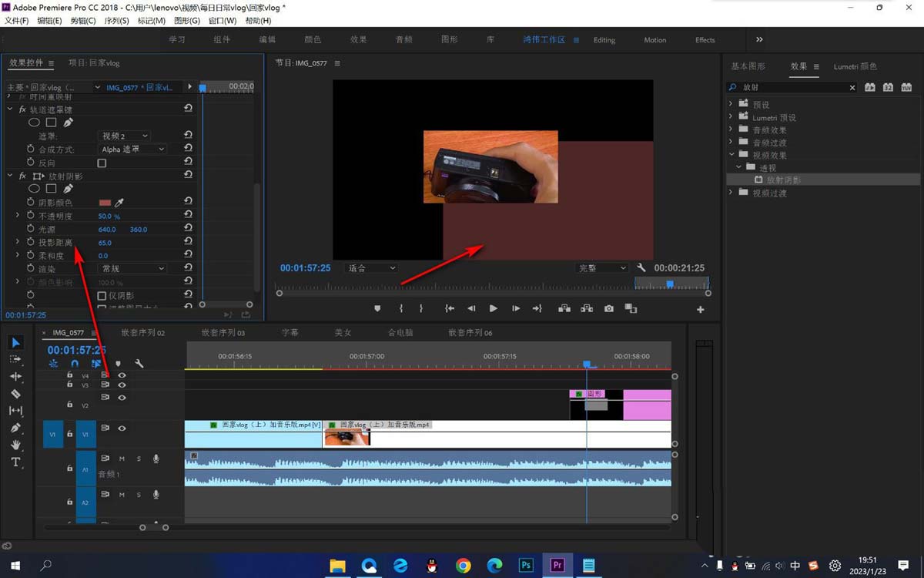Toggle the V2 track lock

click(x=69, y=405)
